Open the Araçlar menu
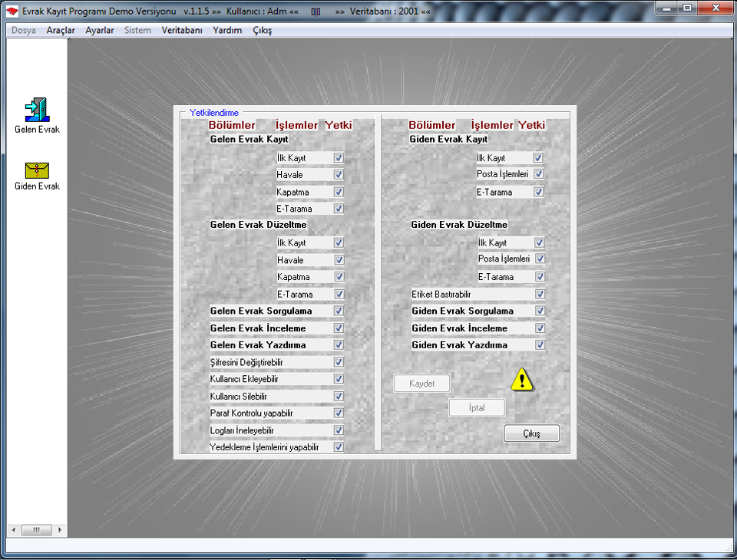This screenshot has width=737, height=560. pyautogui.click(x=61, y=30)
